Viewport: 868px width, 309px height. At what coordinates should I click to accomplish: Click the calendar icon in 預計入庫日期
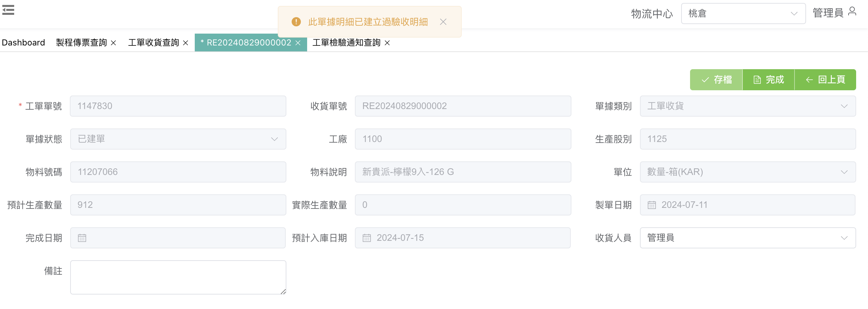tap(366, 238)
